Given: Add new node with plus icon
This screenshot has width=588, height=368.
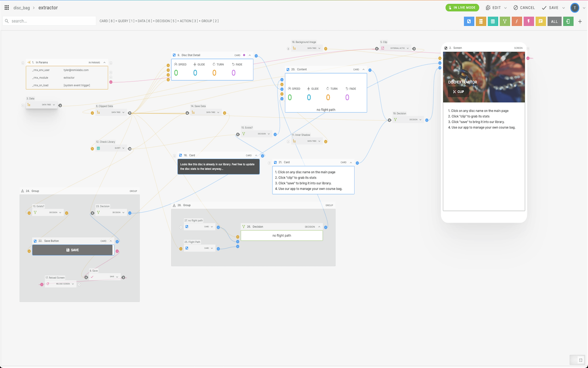Looking at the screenshot, I should pos(580,21).
